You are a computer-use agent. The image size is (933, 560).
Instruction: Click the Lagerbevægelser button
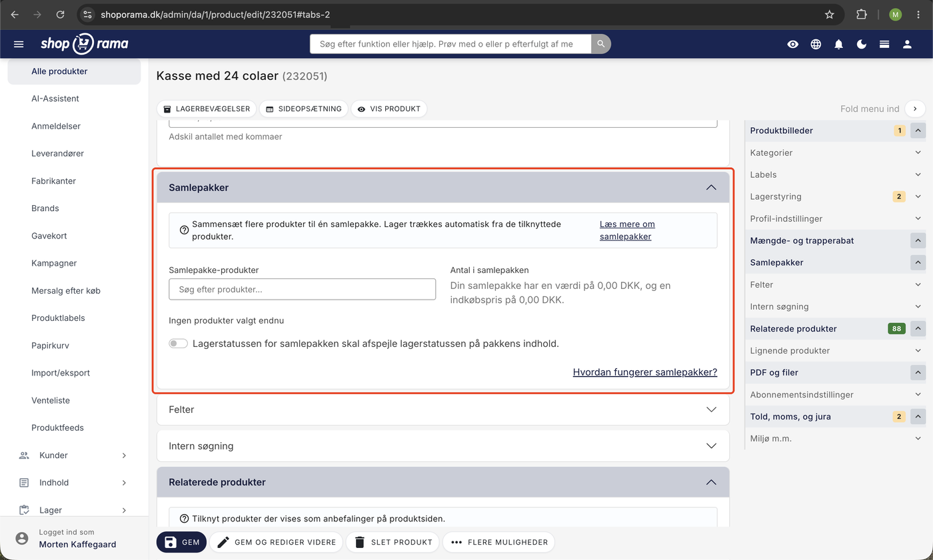coord(207,109)
